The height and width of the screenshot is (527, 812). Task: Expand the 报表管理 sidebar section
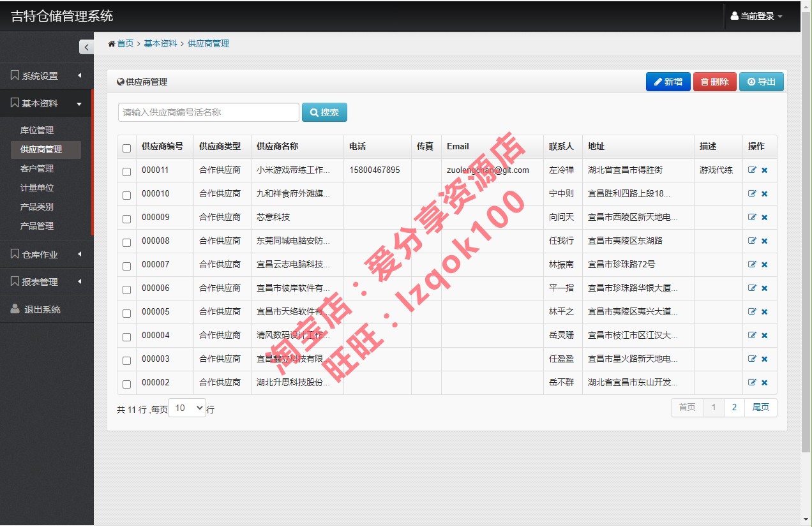point(47,282)
